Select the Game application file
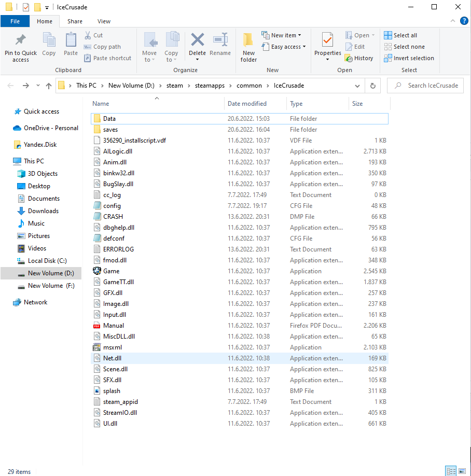471x476 pixels. (239, 271)
